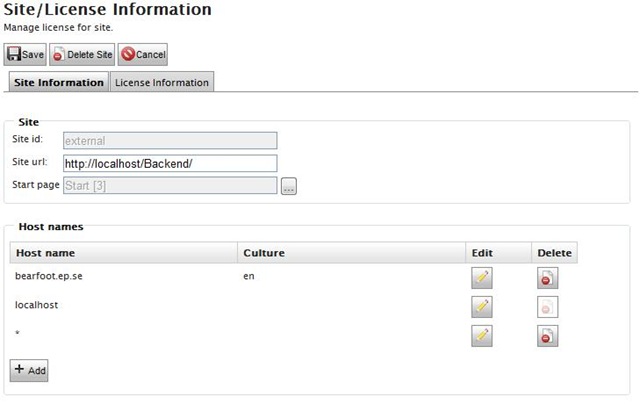The image size is (640, 404).
Task: Cancel the site editing
Action: click(x=143, y=55)
